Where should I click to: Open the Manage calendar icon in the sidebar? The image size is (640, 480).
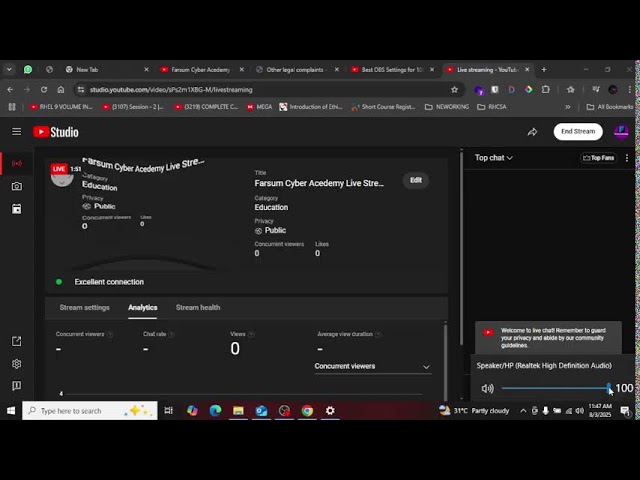point(17,209)
